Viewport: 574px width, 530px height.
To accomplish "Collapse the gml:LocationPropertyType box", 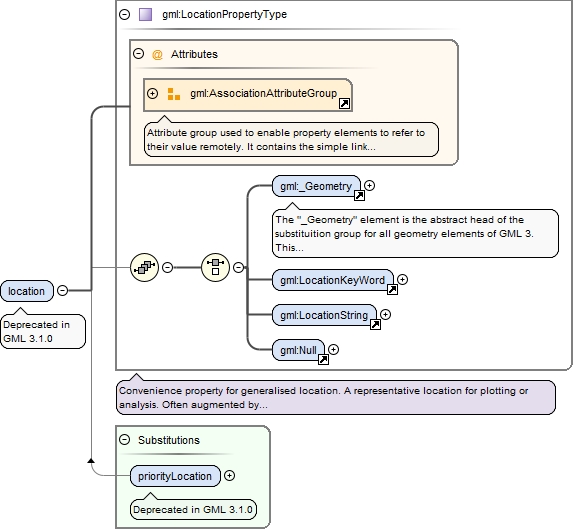I will pyautogui.click(x=125, y=14).
